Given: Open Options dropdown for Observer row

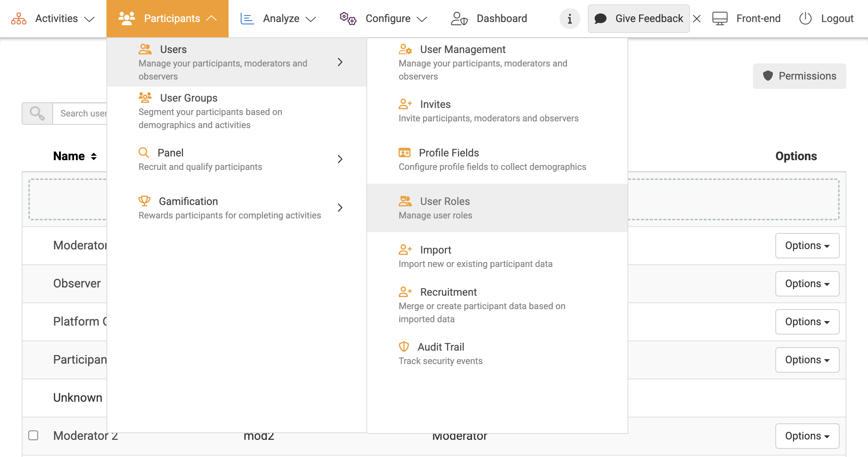Looking at the screenshot, I should [807, 284].
